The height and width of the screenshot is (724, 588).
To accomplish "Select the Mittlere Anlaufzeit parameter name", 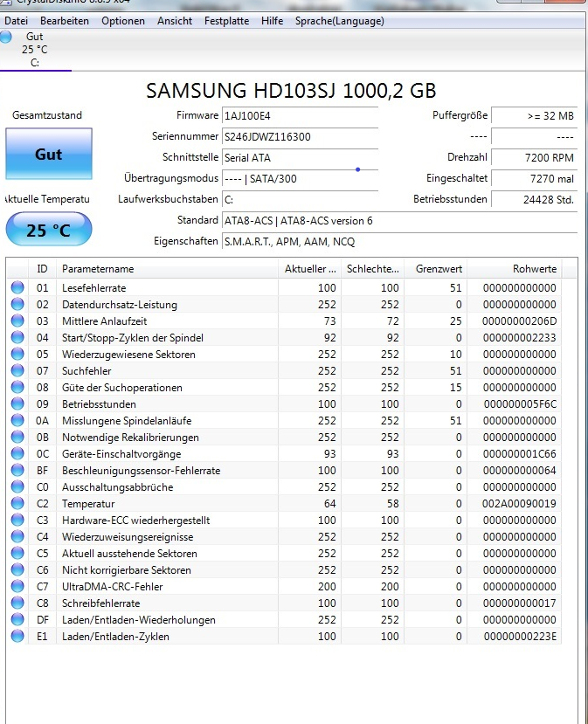I will (x=104, y=321).
